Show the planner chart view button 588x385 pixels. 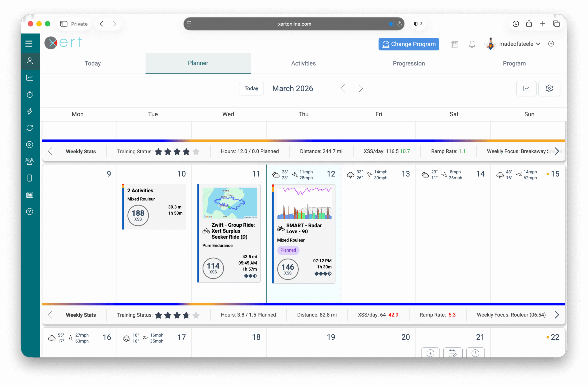coord(526,88)
